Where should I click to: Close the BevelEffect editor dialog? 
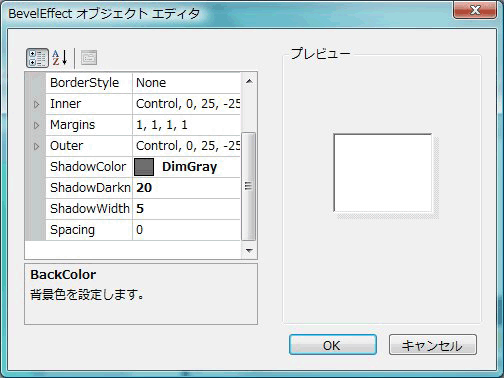pyautogui.click(x=475, y=10)
